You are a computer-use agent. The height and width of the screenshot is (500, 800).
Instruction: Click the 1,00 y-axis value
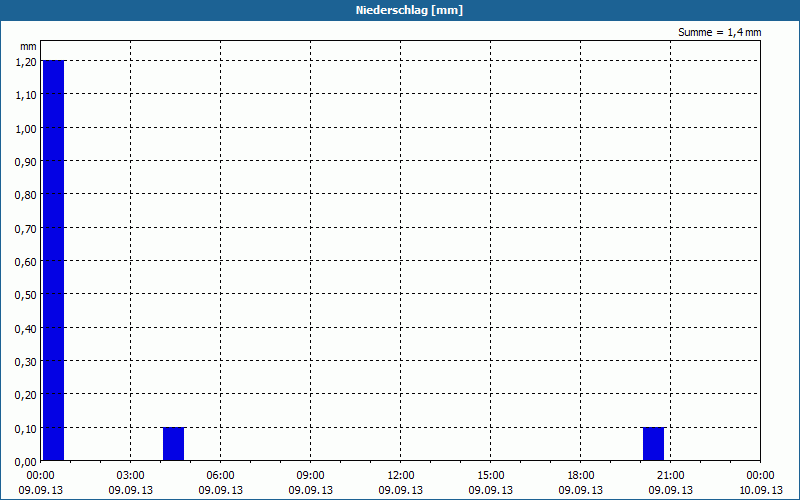click(26, 129)
